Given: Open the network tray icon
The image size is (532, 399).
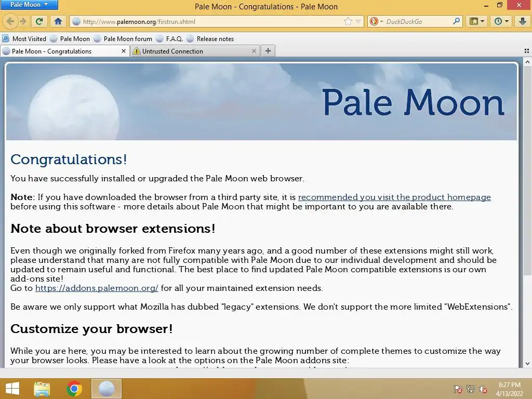Looking at the screenshot, I should click(x=470, y=389).
